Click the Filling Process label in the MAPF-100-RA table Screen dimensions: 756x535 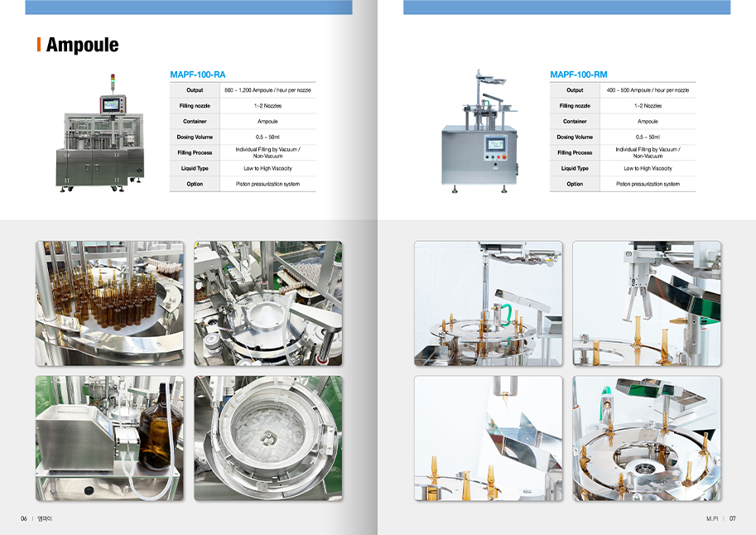coord(195,152)
